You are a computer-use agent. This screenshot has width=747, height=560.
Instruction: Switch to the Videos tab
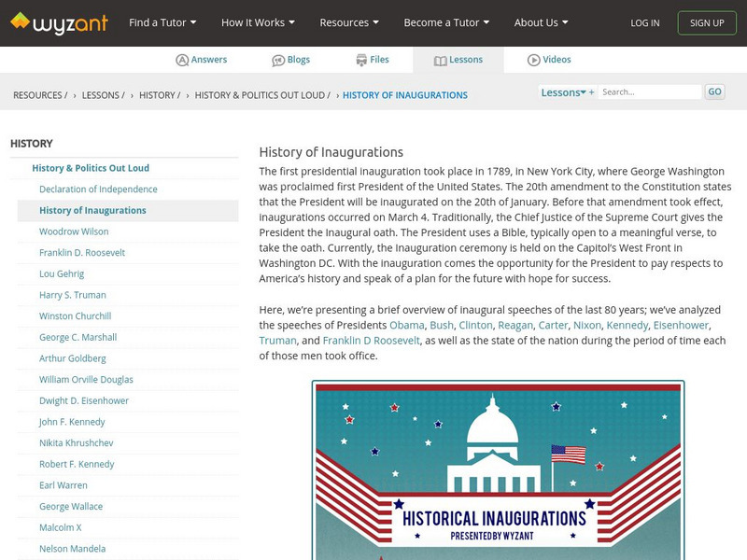coord(547,59)
